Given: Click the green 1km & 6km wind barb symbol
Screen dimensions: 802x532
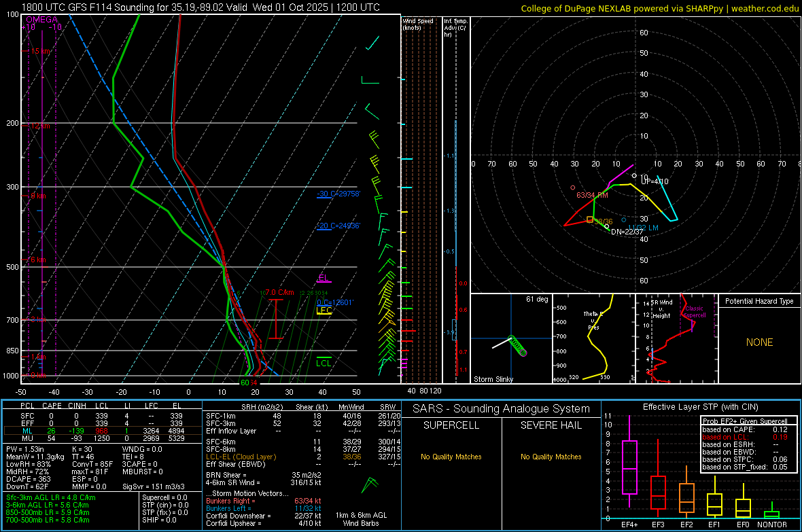Looking at the screenshot, I should point(369,485).
